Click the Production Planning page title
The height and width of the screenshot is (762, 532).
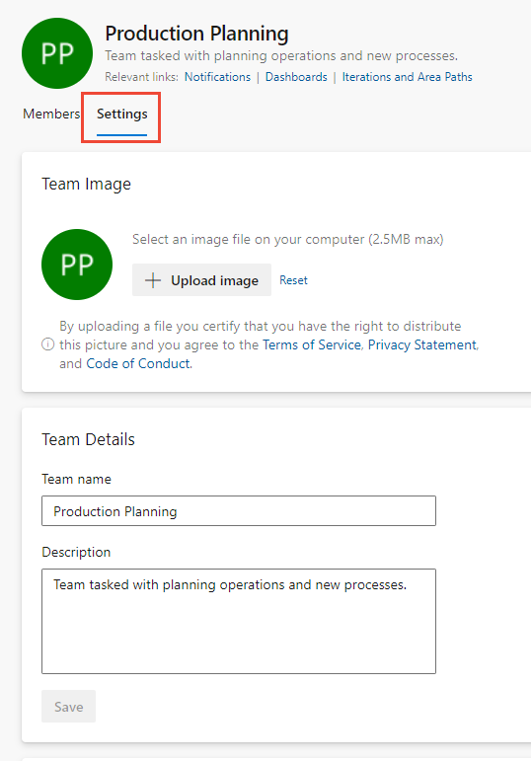(196, 34)
